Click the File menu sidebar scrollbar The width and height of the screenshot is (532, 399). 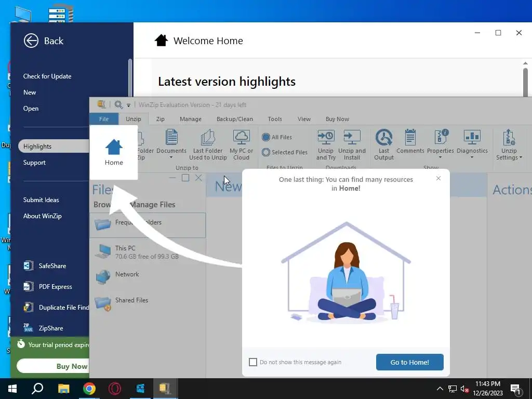point(130,78)
